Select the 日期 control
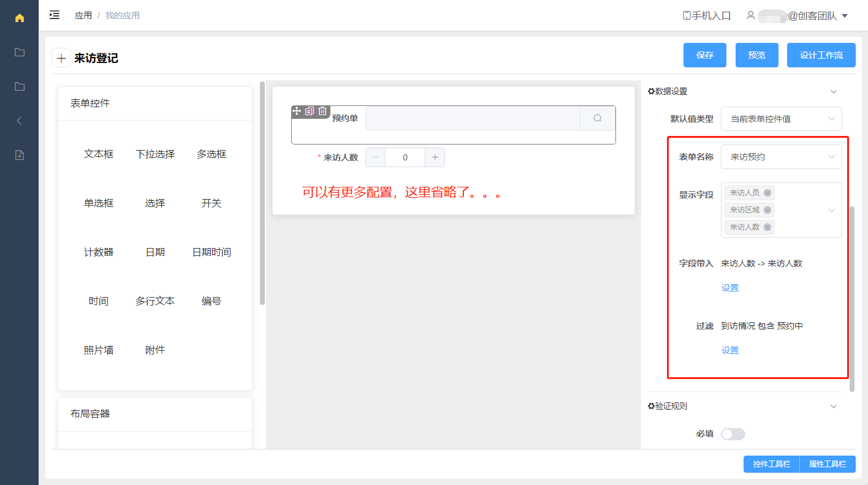 (x=155, y=252)
